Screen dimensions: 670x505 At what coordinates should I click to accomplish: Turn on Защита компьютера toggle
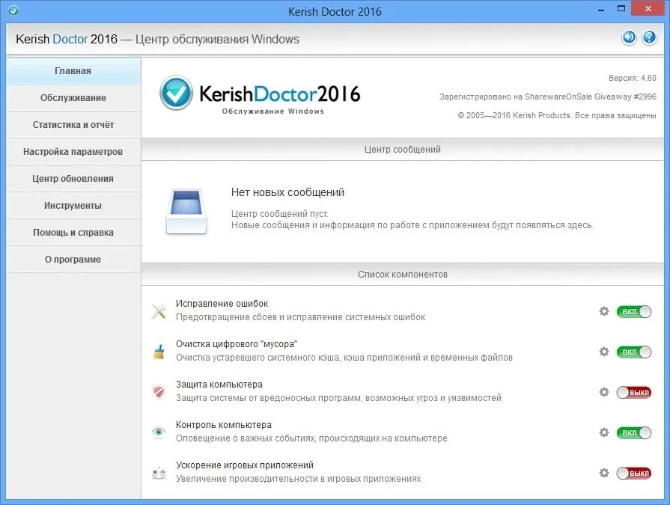634,392
